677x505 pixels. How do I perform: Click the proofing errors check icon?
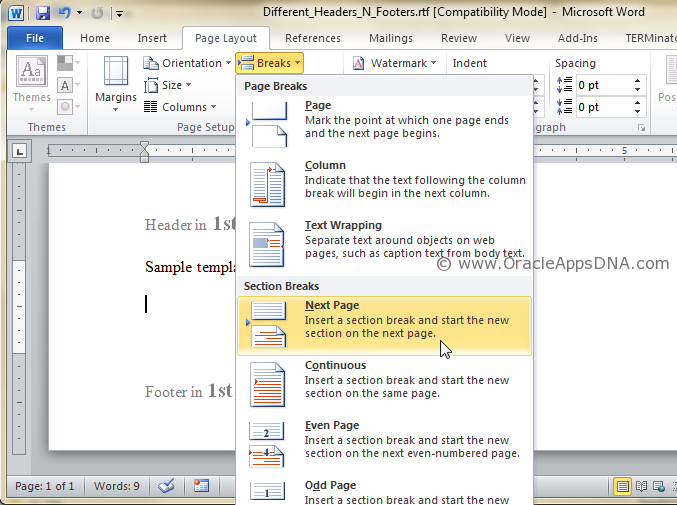click(166, 486)
